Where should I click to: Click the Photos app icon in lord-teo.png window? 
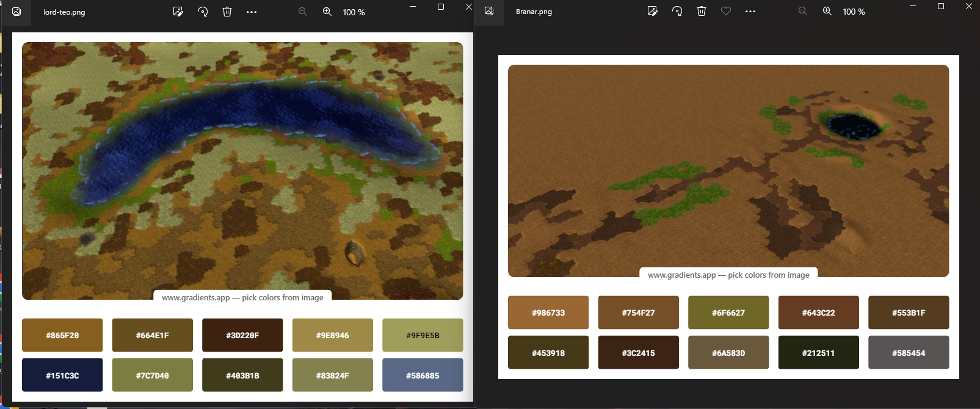coord(16,12)
